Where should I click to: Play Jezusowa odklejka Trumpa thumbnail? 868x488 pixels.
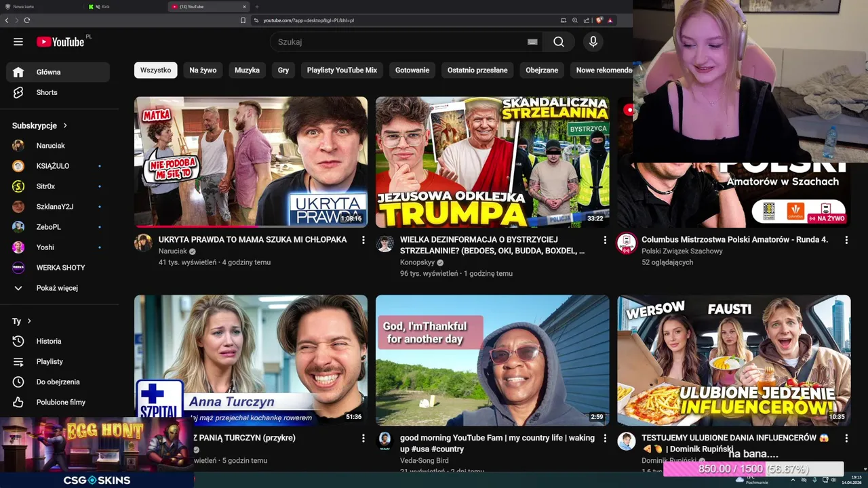coord(492,162)
